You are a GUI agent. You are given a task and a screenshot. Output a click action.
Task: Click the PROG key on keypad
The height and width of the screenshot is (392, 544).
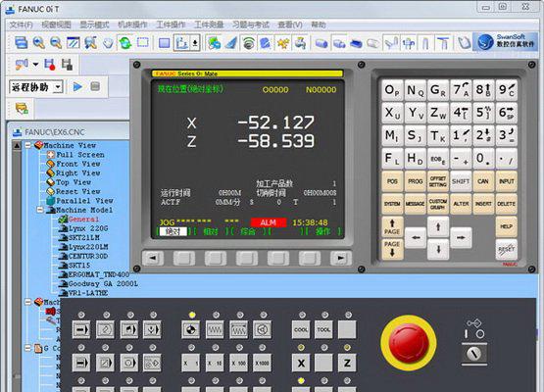point(416,181)
